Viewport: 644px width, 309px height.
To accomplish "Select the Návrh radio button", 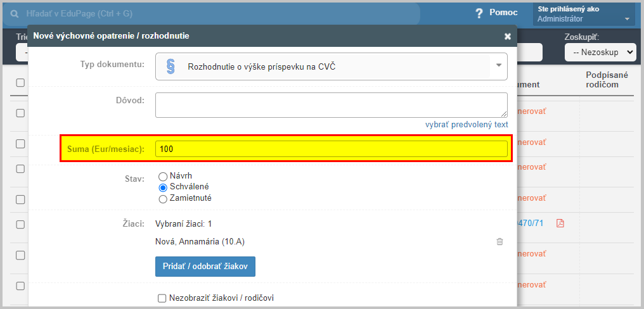I will point(163,177).
